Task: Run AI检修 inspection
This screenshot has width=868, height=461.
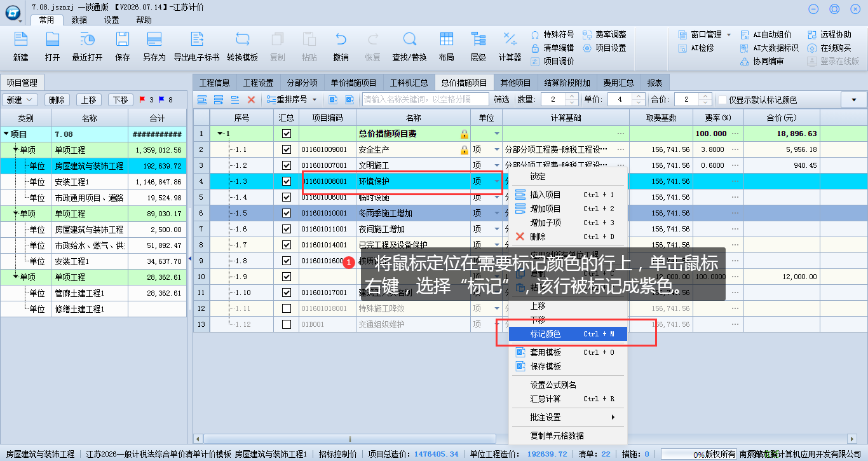Action: pyautogui.click(x=696, y=48)
